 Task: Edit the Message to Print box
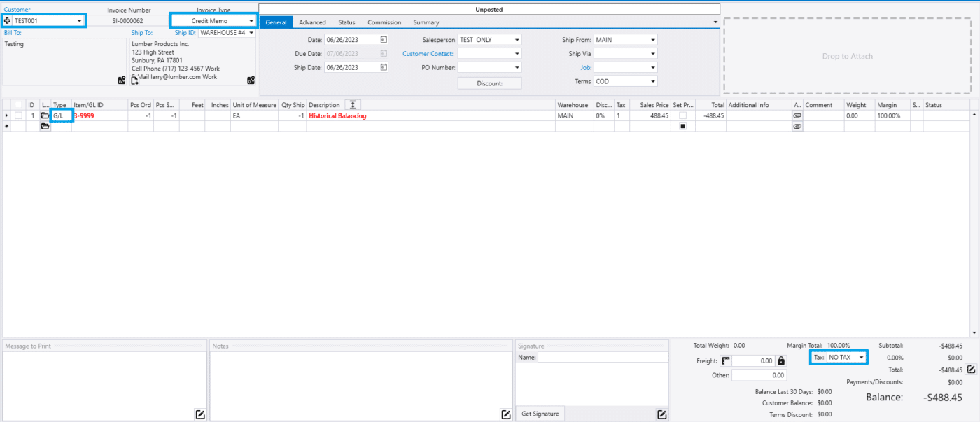[200, 414]
